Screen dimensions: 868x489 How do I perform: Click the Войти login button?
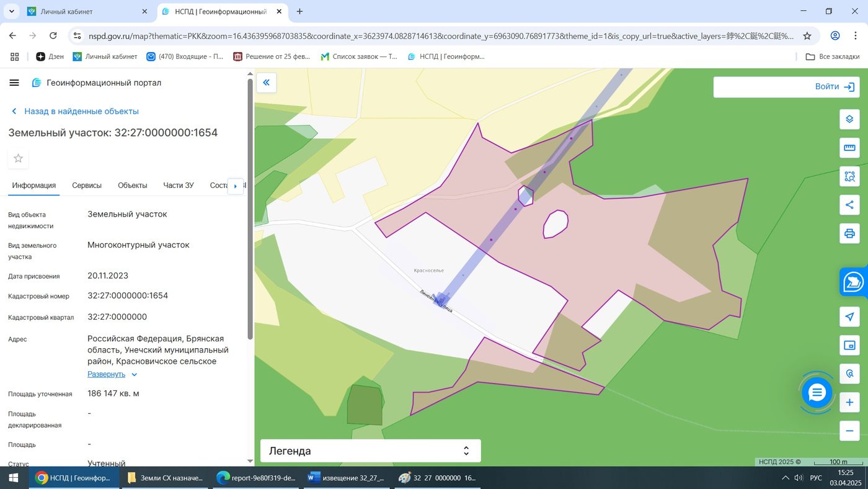[x=786, y=87]
